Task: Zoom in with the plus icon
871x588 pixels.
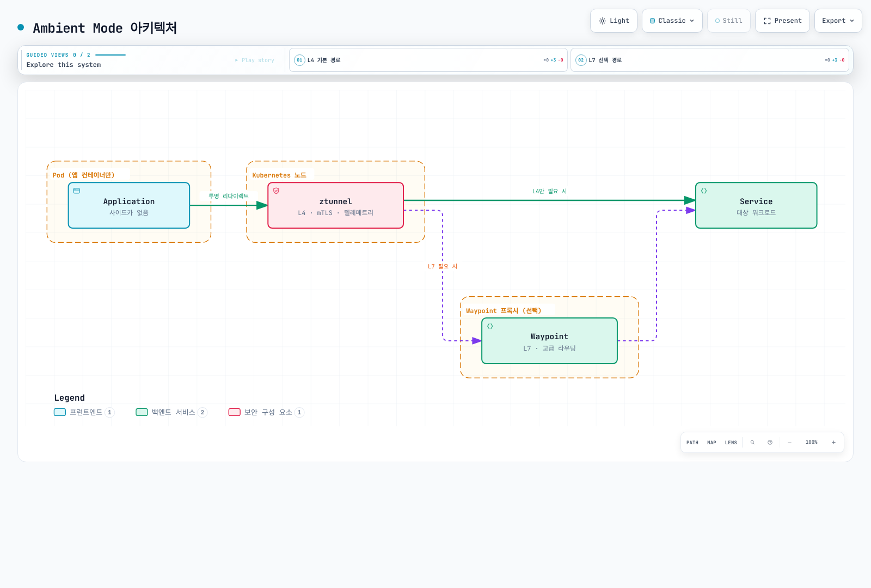Action: [x=833, y=443]
